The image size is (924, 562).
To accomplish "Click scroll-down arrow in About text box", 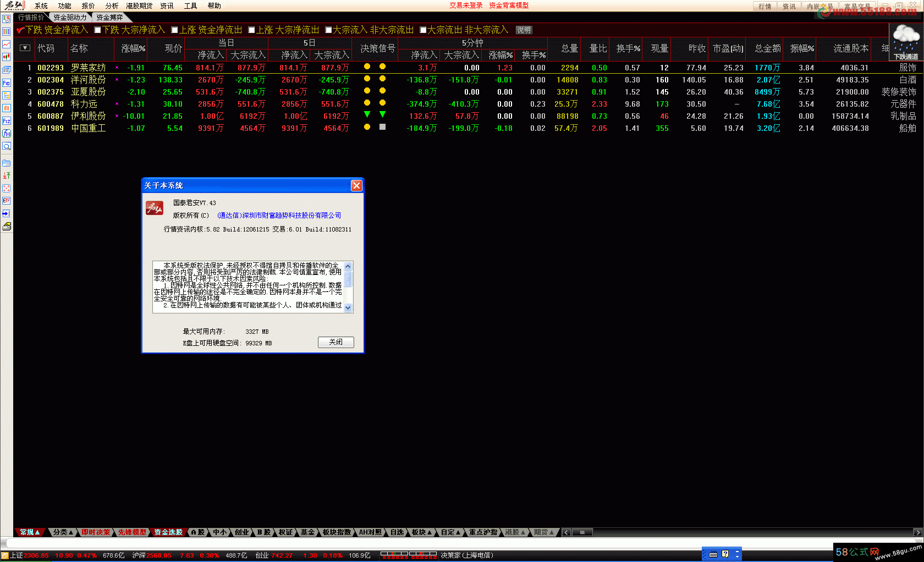I will coord(348,308).
